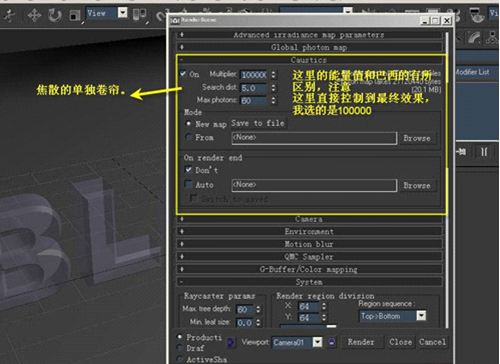
Task: Click the Camera01 viewport showing 3D text
Action: click(x=83, y=197)
